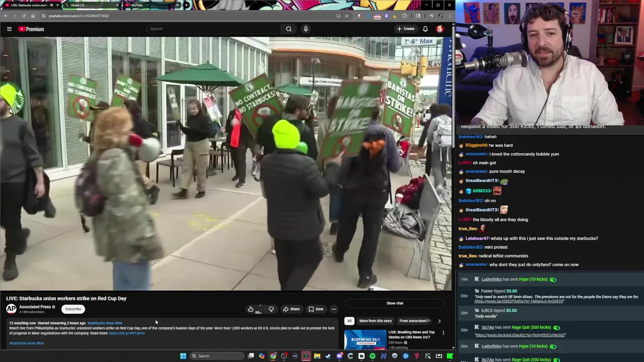Select the All filter chip

tap(349, 321)
